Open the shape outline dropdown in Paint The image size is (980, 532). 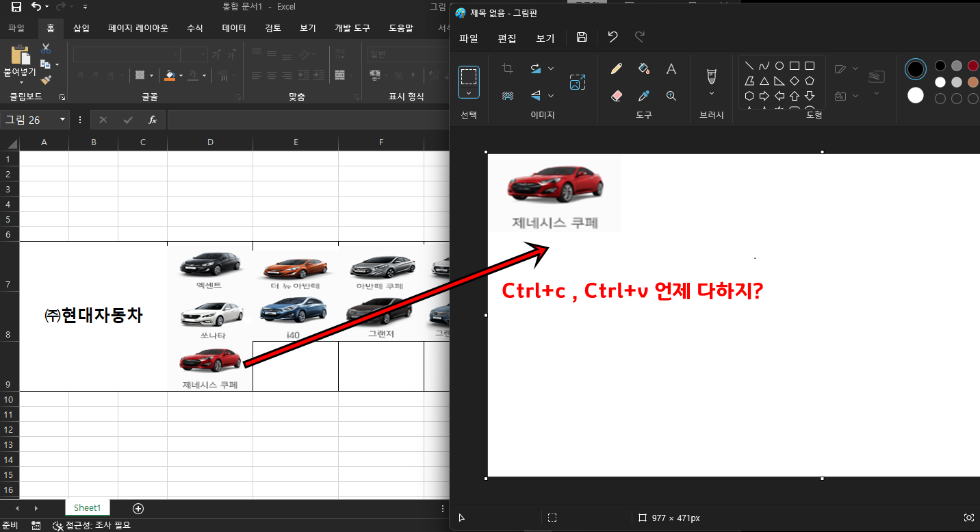pyautogui.click(x=856, y=68)
